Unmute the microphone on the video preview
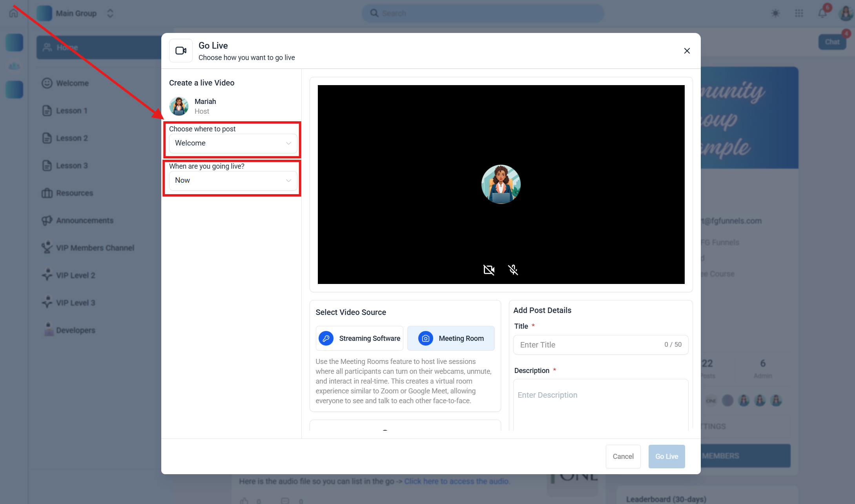Image resolution: width=855 pixels, height=504 pixels. click(513, 270)
